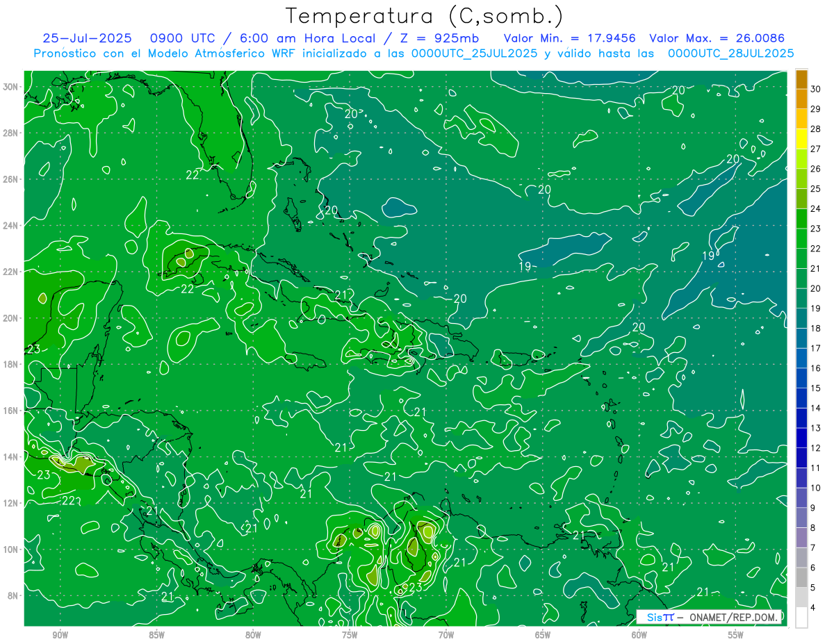Click the legend value '14'

(815, 408)
